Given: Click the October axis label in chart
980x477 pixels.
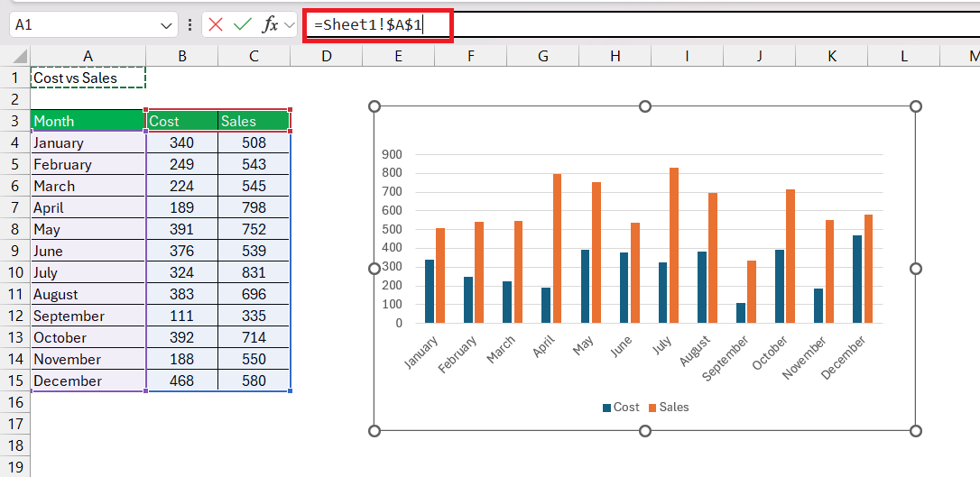Looking at the screenshot, I should 770,353.
